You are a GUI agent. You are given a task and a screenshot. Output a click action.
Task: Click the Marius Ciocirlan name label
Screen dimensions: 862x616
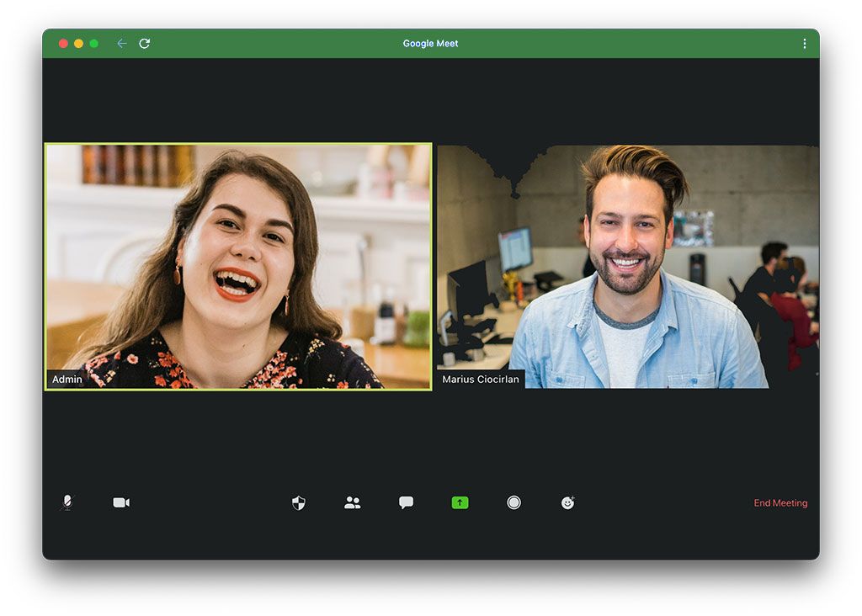(481, 380)
